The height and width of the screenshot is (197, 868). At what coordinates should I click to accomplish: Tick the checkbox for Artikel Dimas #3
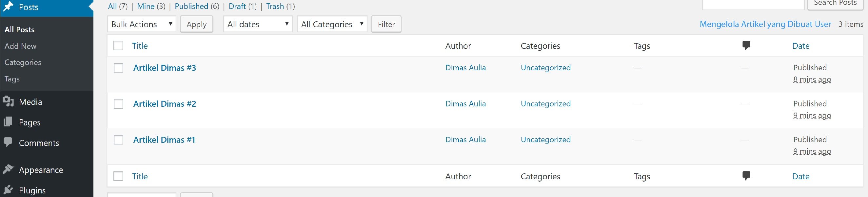(x=118, y=68)
